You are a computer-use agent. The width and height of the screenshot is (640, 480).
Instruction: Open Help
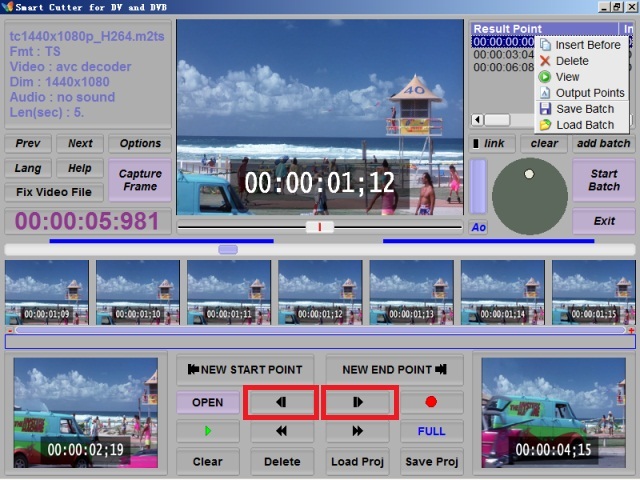(x=80, y=168)
